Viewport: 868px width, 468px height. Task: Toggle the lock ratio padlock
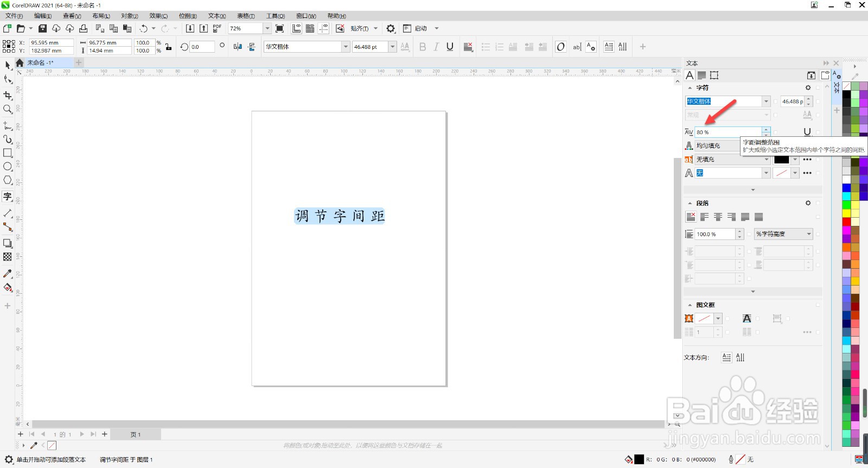click(169, 47)
